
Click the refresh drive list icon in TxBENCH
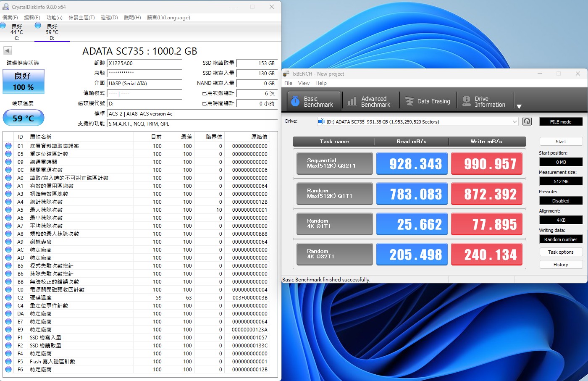[527, 121]
